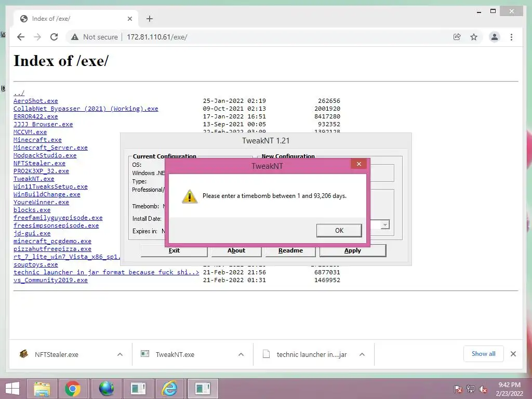Download souptoys.exe
The image size is (532, 399).
pos(36,264)
